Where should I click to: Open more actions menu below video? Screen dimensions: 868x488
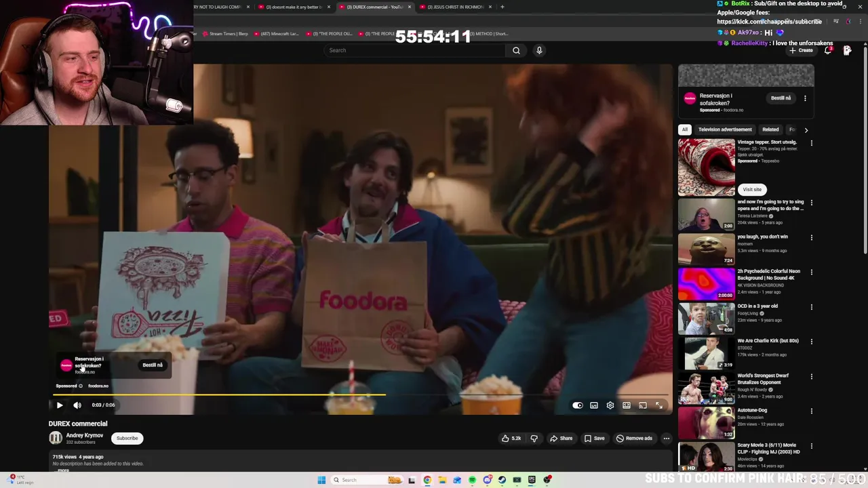pyautogui.click(x=667, y=439)
